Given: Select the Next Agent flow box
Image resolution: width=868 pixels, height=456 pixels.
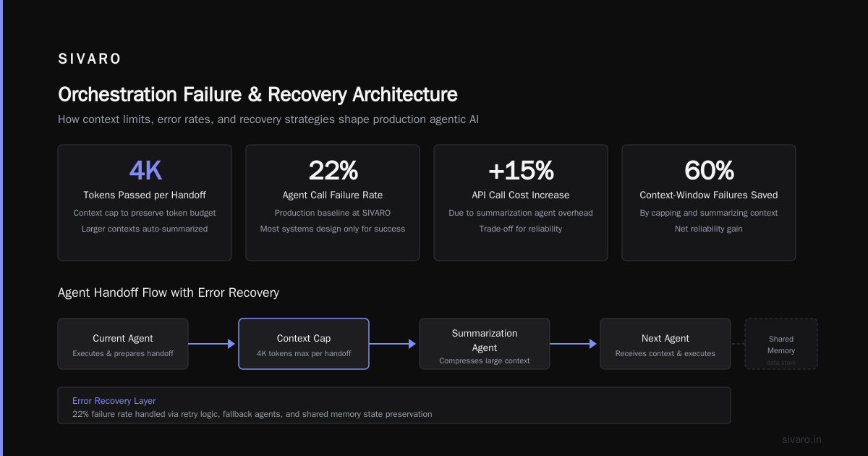Looking at the screenshot, I should [665, 344].
